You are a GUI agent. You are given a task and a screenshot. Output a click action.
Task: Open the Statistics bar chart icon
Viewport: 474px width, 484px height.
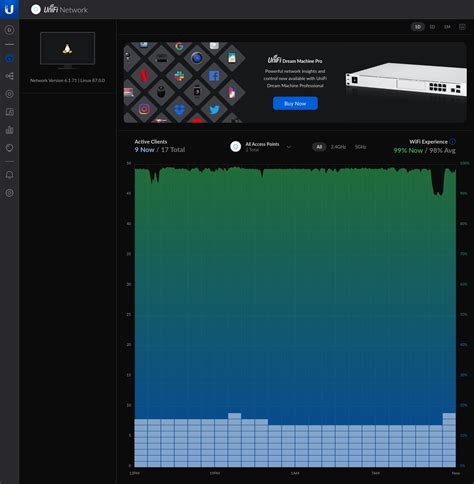9,130
